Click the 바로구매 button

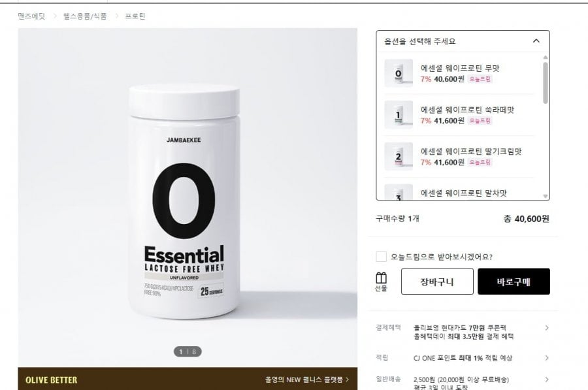pos(514,282)
